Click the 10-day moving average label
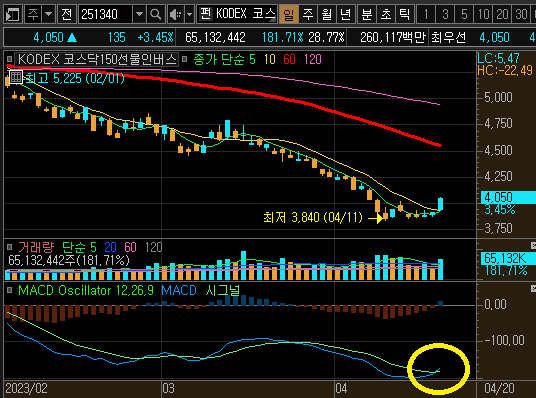 point(269,59)
